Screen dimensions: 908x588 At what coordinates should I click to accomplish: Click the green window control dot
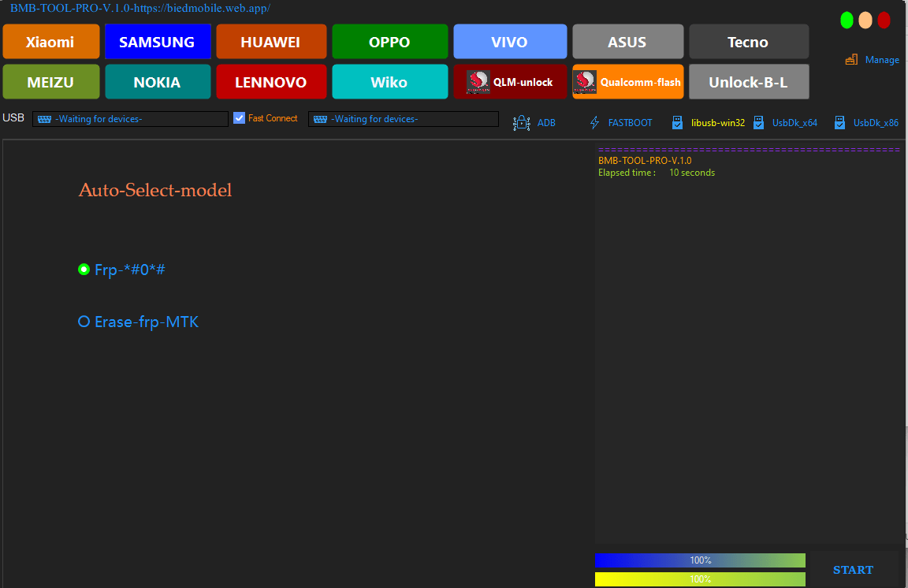(847, 20)
